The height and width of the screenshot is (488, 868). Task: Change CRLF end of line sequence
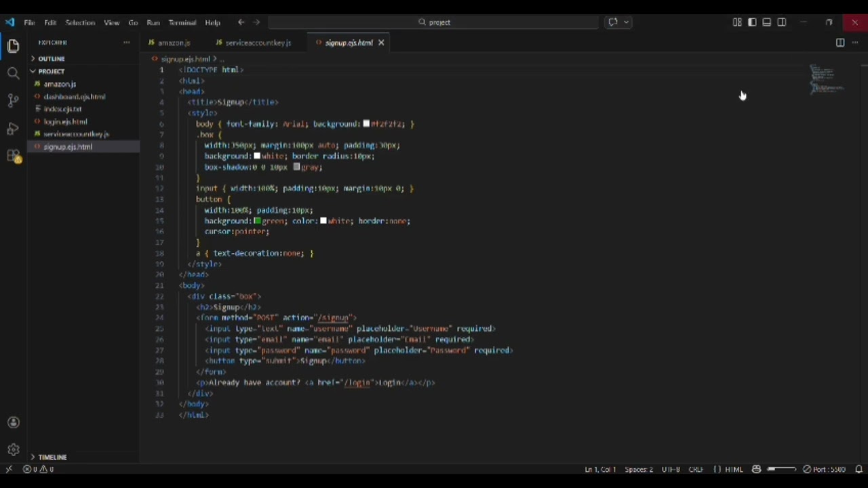696,469
